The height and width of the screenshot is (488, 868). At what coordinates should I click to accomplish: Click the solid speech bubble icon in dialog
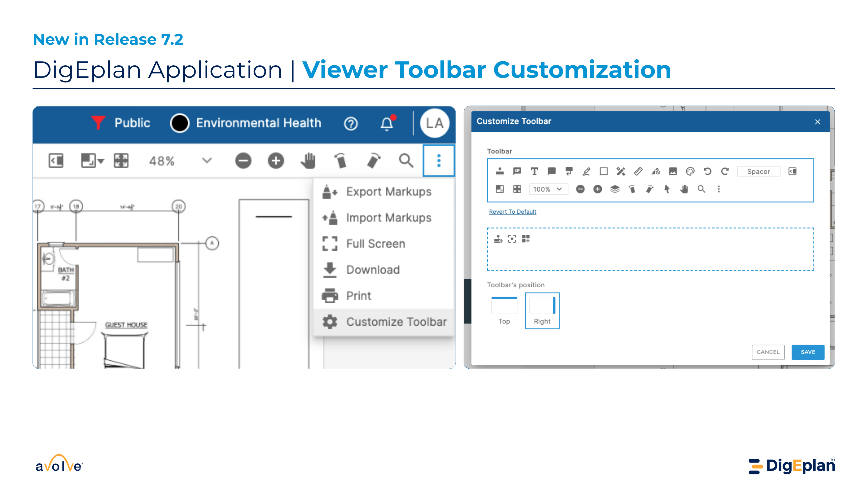(552, 171)
